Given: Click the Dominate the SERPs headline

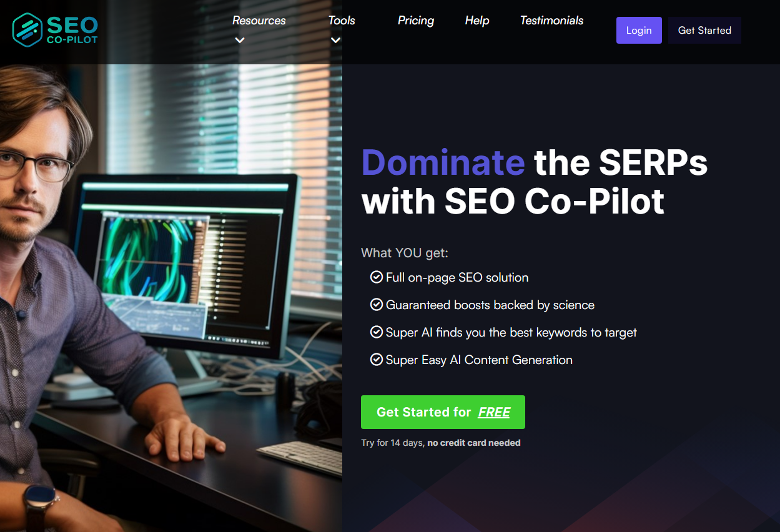Looking at the screenshot, I should [x=534, y=182].
